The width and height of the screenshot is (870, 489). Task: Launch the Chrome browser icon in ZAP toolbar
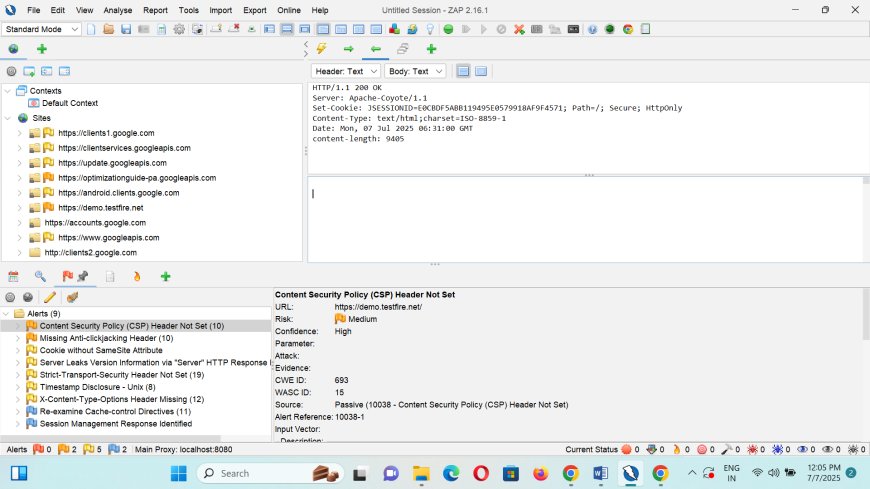point(627,29)
